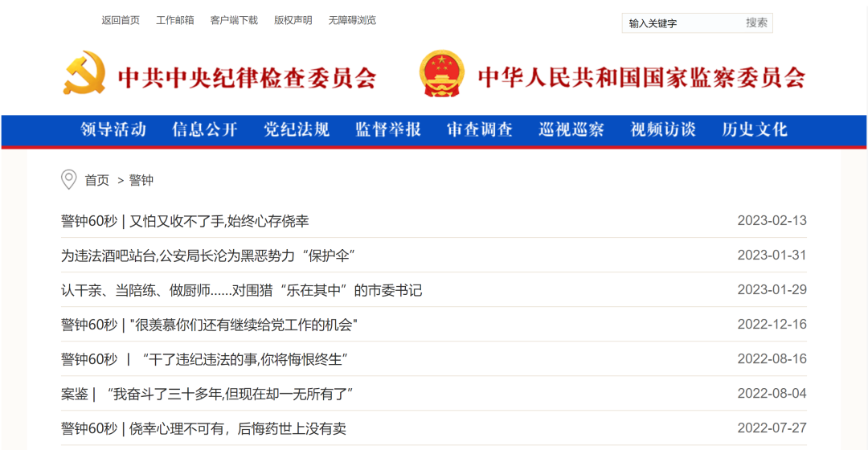
Task: Click the location pin icon in breadcrumb
Action: pyautogui.click(x=69, y=179)
